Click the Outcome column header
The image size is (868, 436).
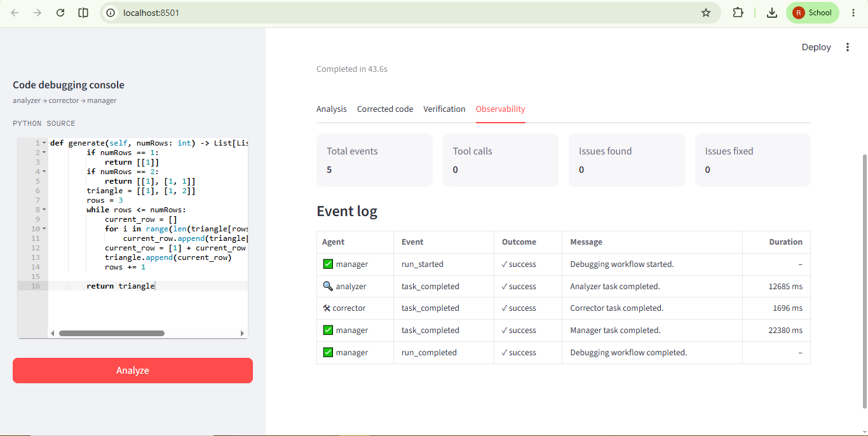(x=528, y=242)
